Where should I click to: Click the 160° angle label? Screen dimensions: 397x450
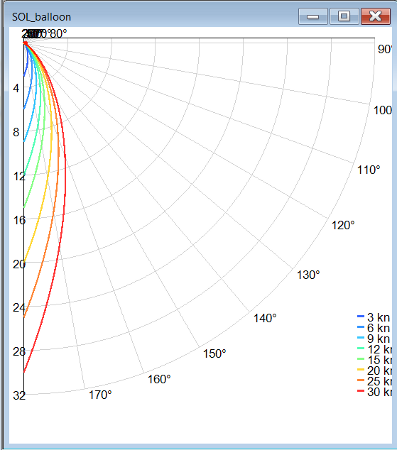(159, 379)
